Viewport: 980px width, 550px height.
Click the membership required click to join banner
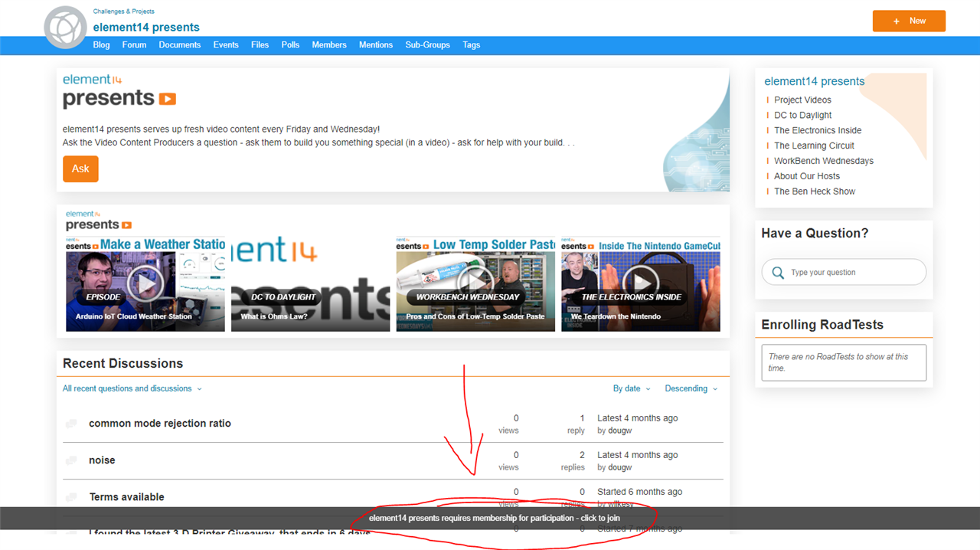click(490, 518)
